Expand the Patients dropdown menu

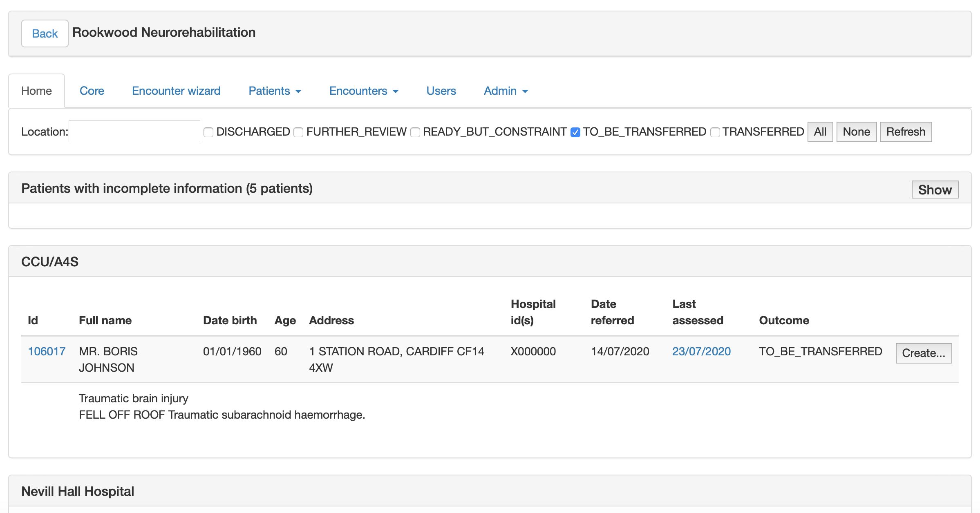click(275, 91)
